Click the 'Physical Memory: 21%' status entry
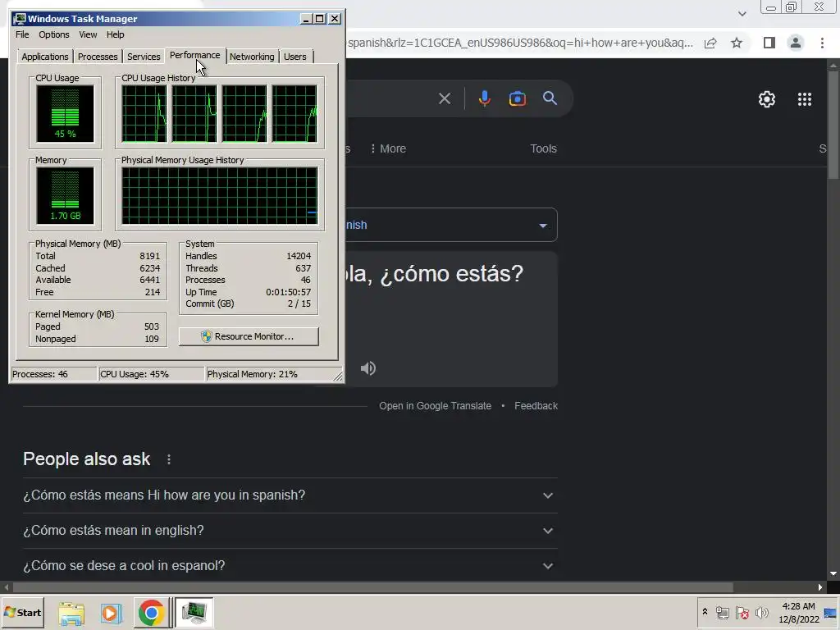The height and width of the screenshot is (630, 840). click(x=252, y=374)
